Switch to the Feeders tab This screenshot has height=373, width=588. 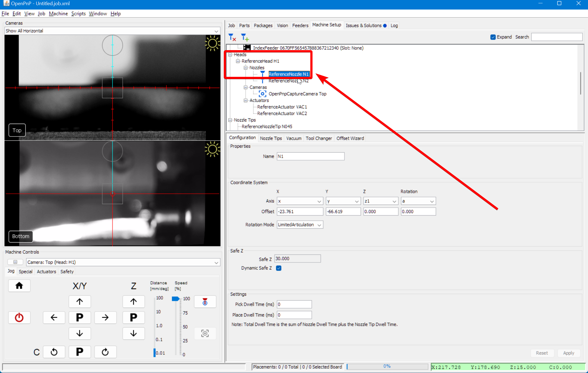point(300,25)
